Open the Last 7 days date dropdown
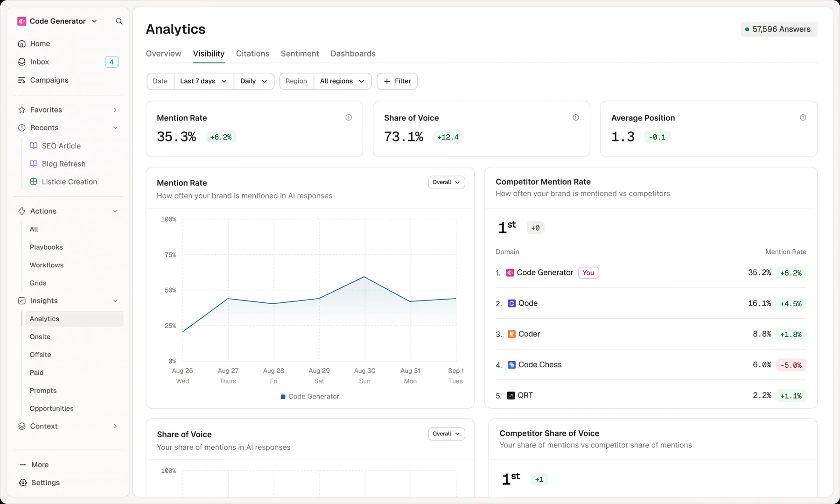The height and width of the screenshot is (504, 840). [x=203, y=81]
